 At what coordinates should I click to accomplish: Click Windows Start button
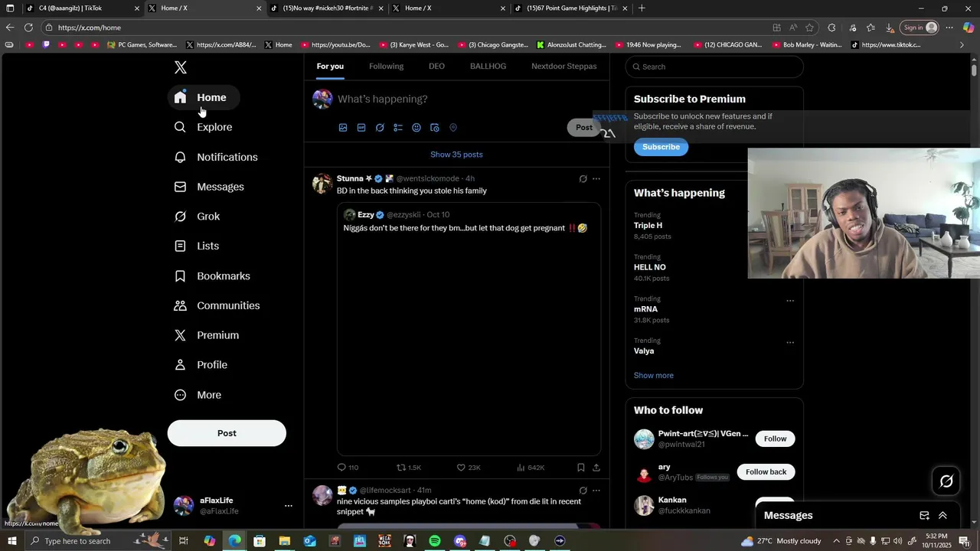(11, 541)
